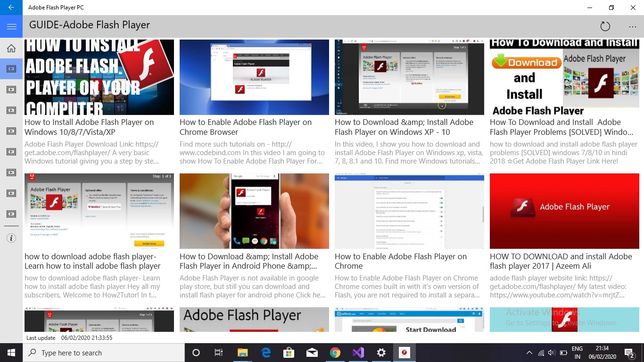Open Visual Studio from the taskbar
Screen dimensions: 644x362
358,353
